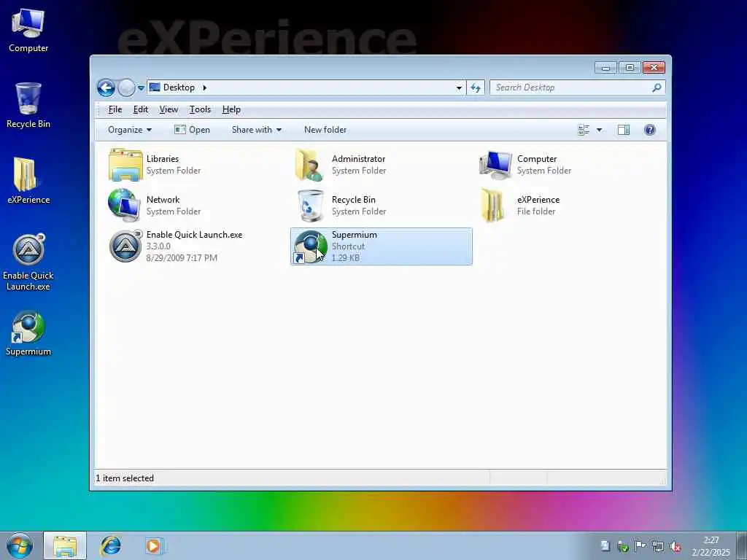Click the '3.3.0.0' version text
Image resolution: width=747 pixels, height=560 pixels.
[x=158, y=246]
